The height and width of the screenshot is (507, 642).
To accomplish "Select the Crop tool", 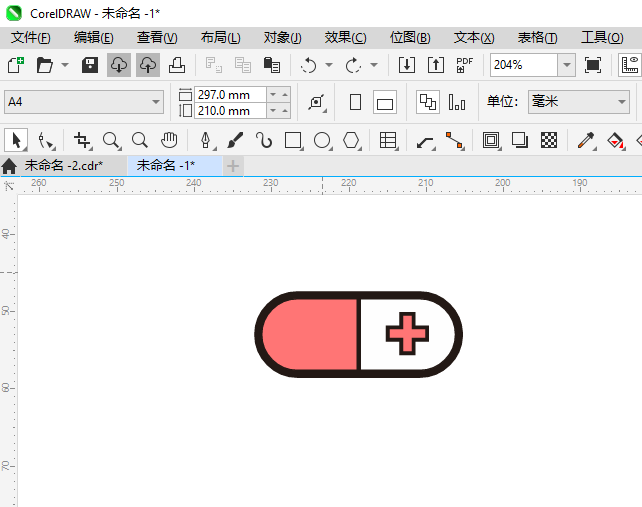I will pos(83,140).
